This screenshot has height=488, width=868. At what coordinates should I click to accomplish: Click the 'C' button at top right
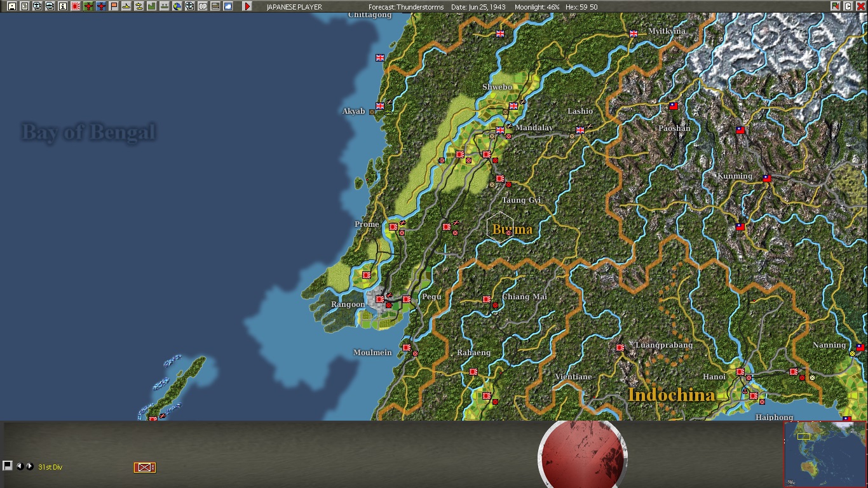(848, 6)
